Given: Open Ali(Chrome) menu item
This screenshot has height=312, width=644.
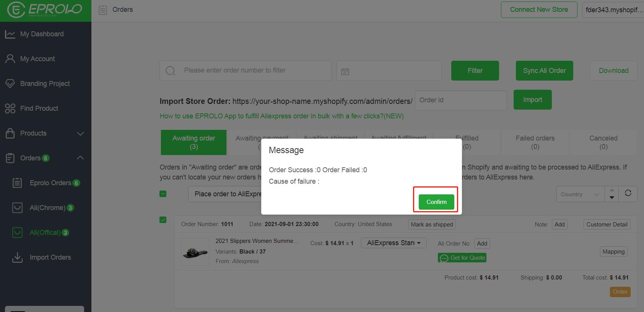Looking at the screenshot, I should [x=48, y=208].
